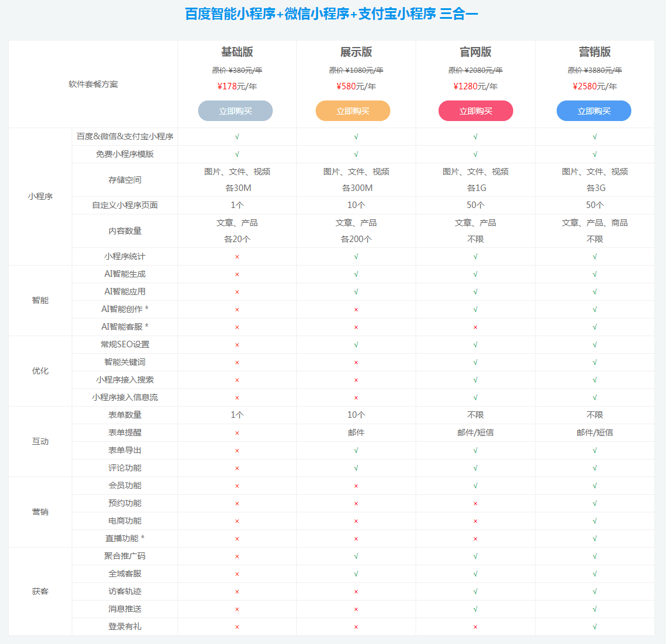The image size is (666, 644).
Task: Click the 百度&微信&支付宝小程序 row label
Action: (x=125, y=136)
